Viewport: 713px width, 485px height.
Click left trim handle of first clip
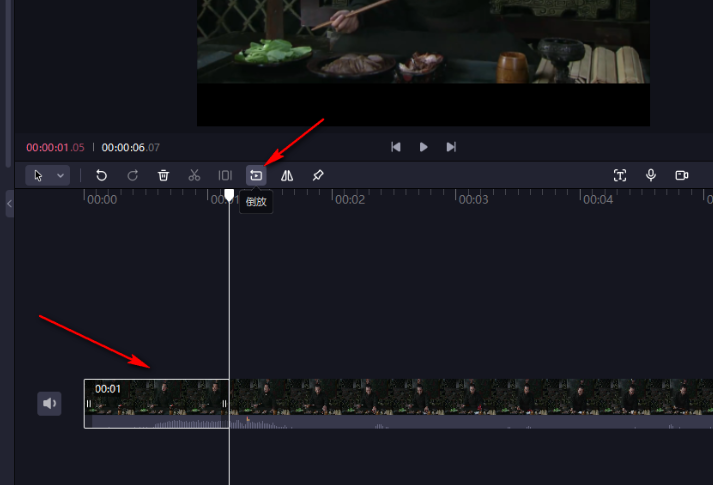coord(89,403)
